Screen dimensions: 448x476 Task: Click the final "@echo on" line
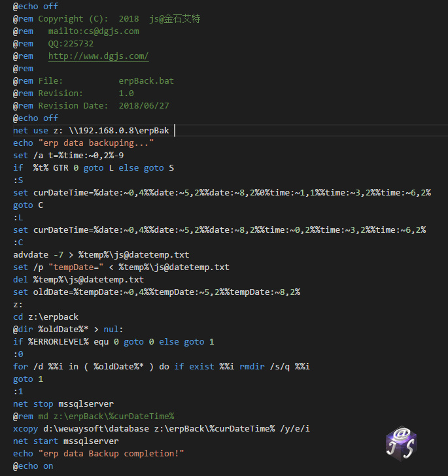pos(33,466)
